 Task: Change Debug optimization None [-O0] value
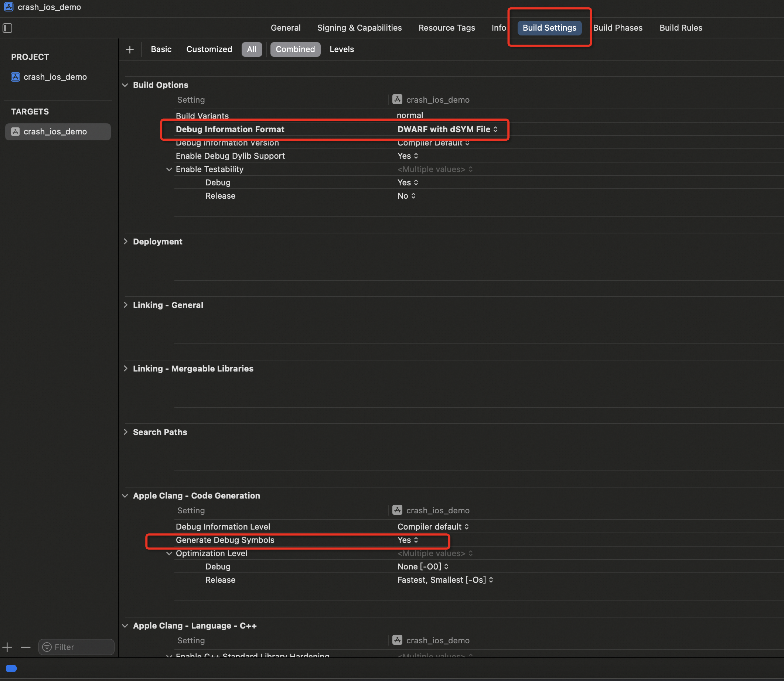tap(423, 566)
